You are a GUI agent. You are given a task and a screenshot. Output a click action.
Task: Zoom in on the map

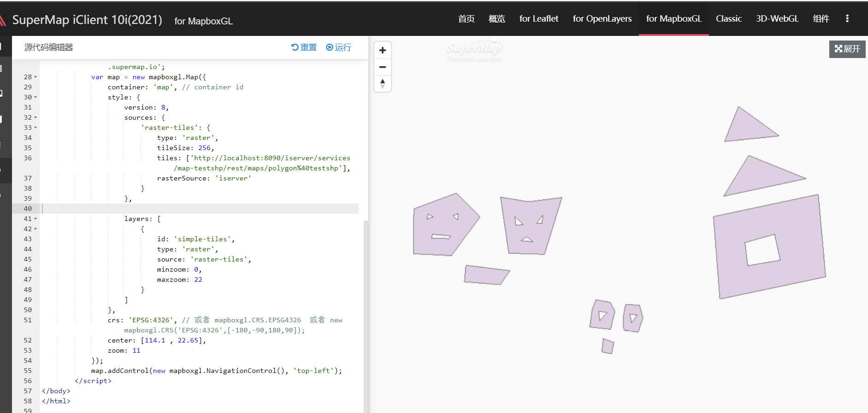pyautogui.click(x=383, y=50)
